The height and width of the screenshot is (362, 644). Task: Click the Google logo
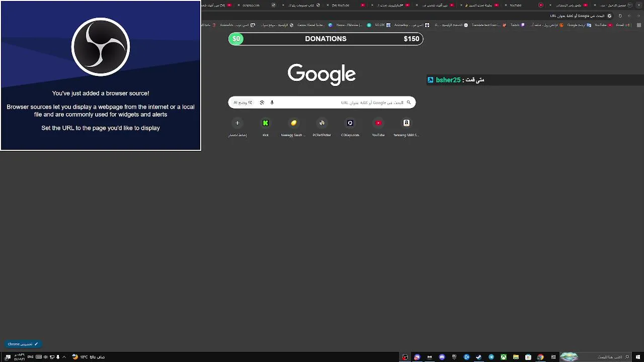(x=322, y=74)
